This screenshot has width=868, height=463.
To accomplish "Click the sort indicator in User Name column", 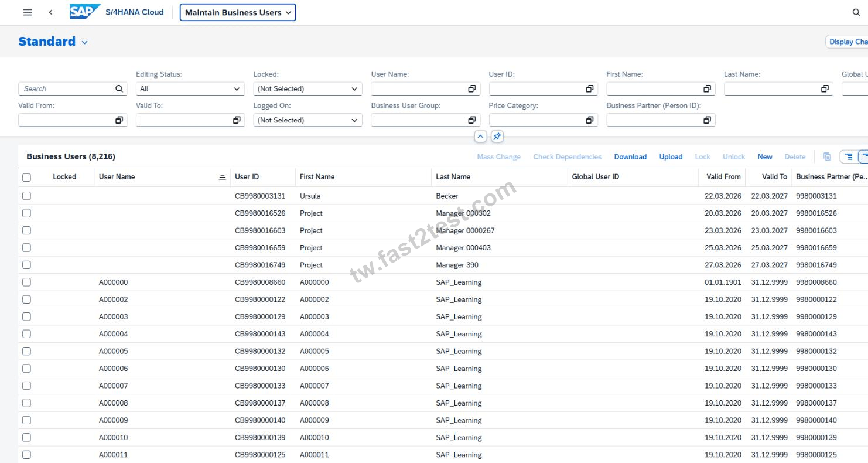I will [x=222, y=177].
